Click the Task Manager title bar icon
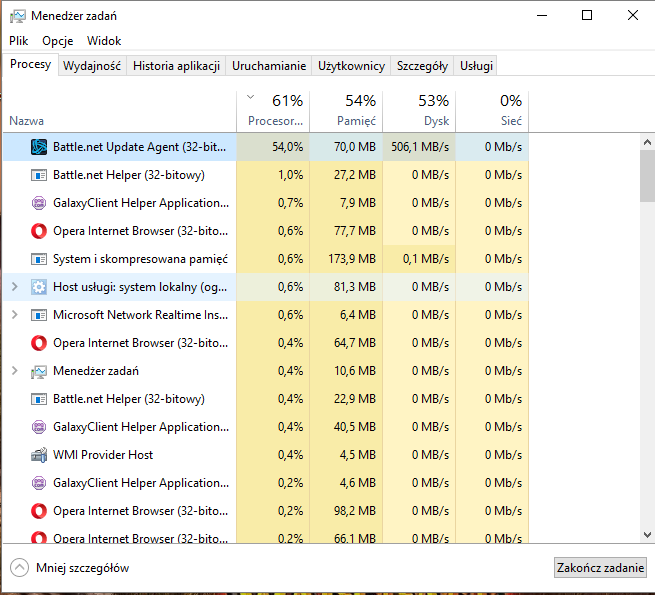 (x=16, y=16)
